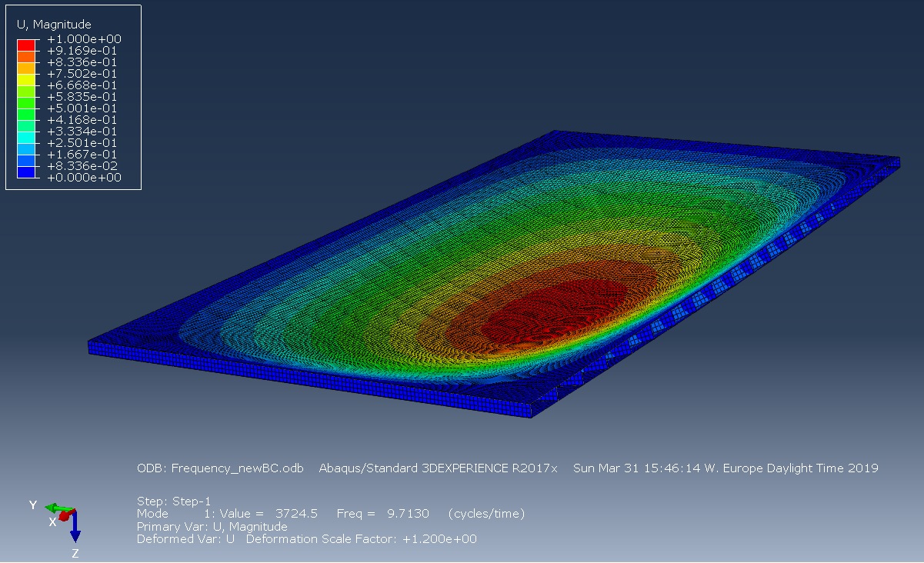This screenshot has height=563, width=924.
Task: Click the +0.000e+00 minimum legend value
Action: click(x=83, y=178)
